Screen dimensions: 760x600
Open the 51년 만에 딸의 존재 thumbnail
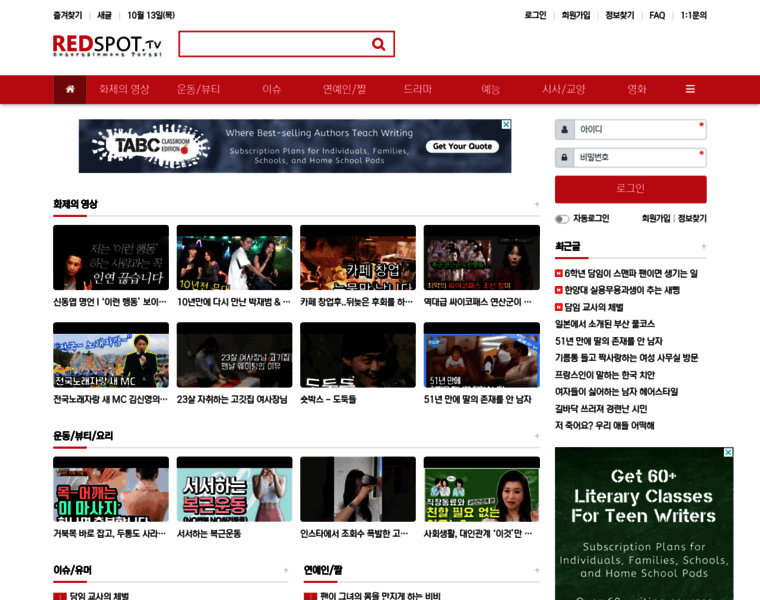(x=482, y=355)
